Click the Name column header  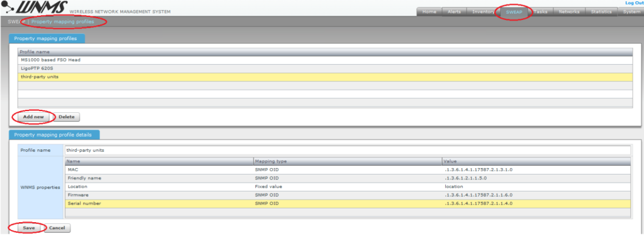[159, 161]
